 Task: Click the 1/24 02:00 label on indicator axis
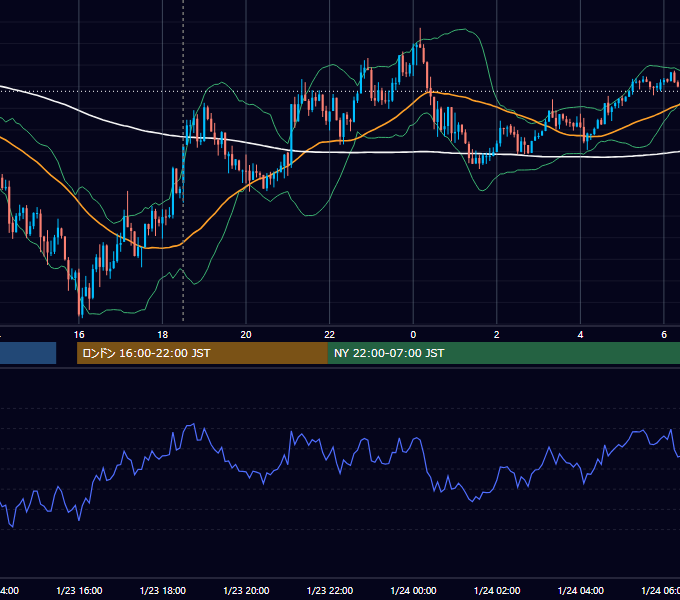coord(497,590)
